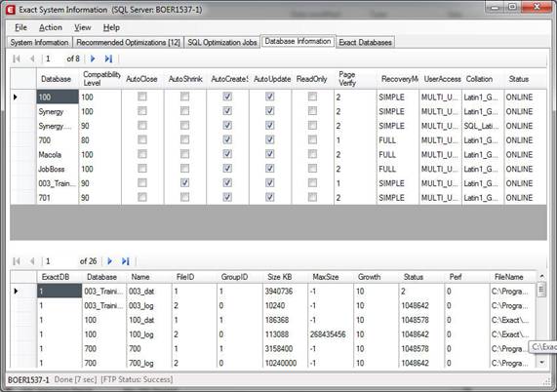557x392 pixels.
Task: Open the Help menu
Action: point(111,27)
